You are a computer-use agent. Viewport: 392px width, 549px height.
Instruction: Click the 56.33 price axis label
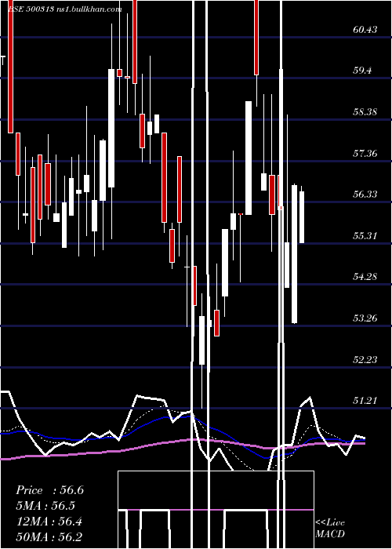tap(365, 194)
